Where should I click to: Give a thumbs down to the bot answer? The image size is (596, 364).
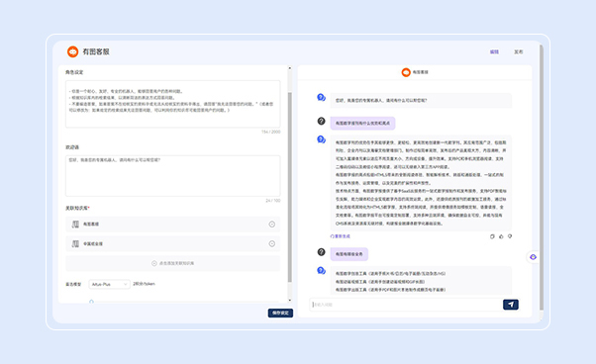pos(510,236)
